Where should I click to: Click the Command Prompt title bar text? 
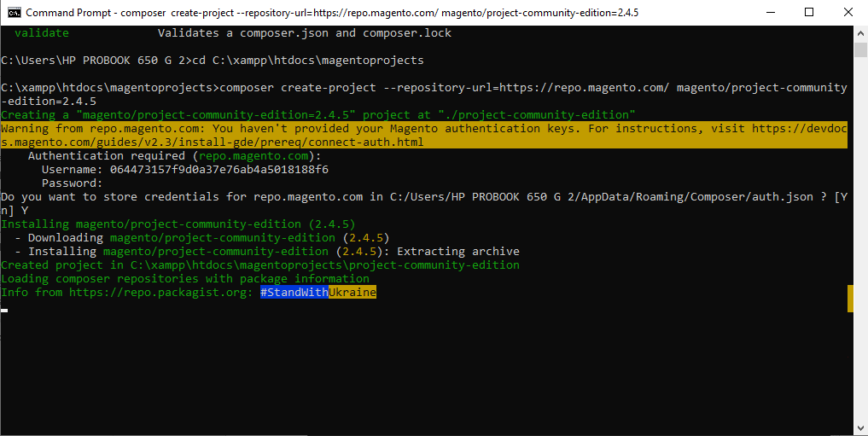click(332, 12)
